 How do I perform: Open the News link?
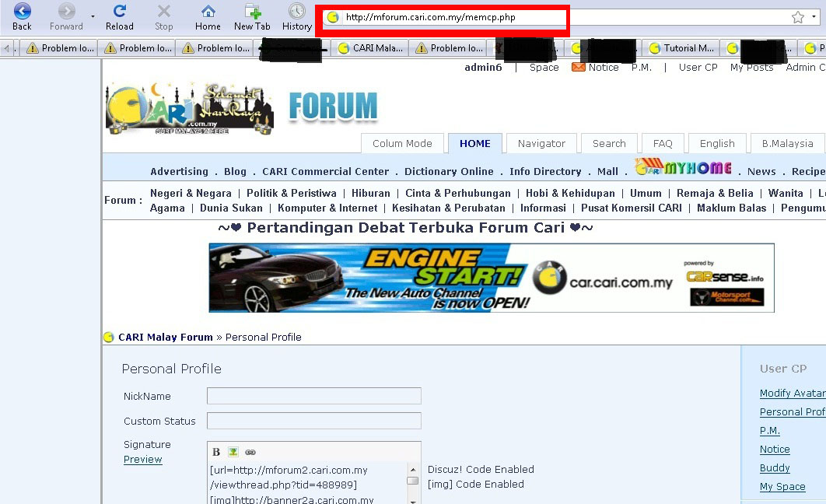pyautogui.click(x=761, y=171)
